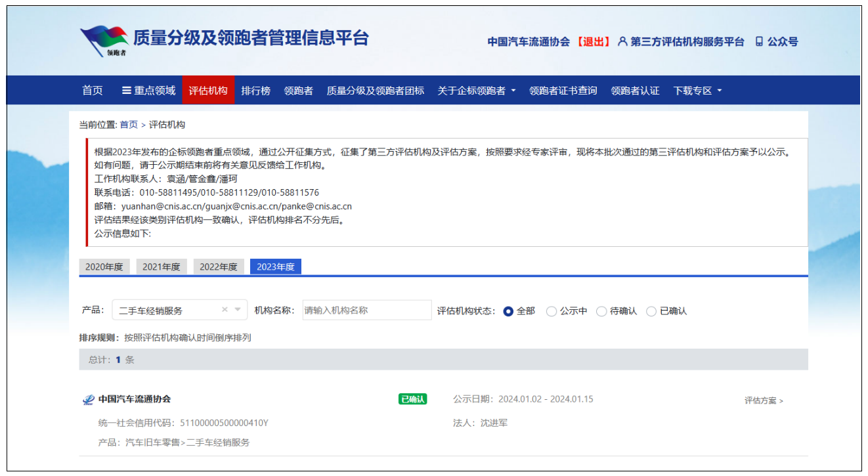Switch to the 2022年度 tab
The image size is (868, 476).
219,267
